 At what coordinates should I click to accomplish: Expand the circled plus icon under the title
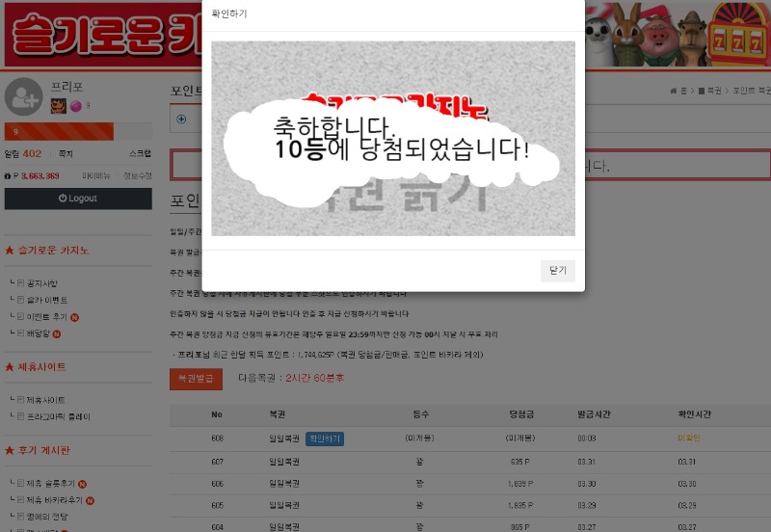pos(181,120)
